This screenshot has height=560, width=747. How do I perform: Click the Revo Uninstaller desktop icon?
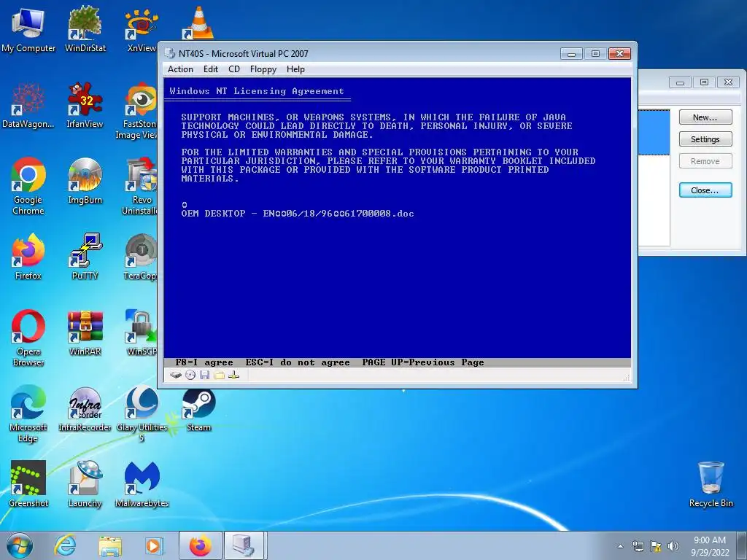pos(140,187)
